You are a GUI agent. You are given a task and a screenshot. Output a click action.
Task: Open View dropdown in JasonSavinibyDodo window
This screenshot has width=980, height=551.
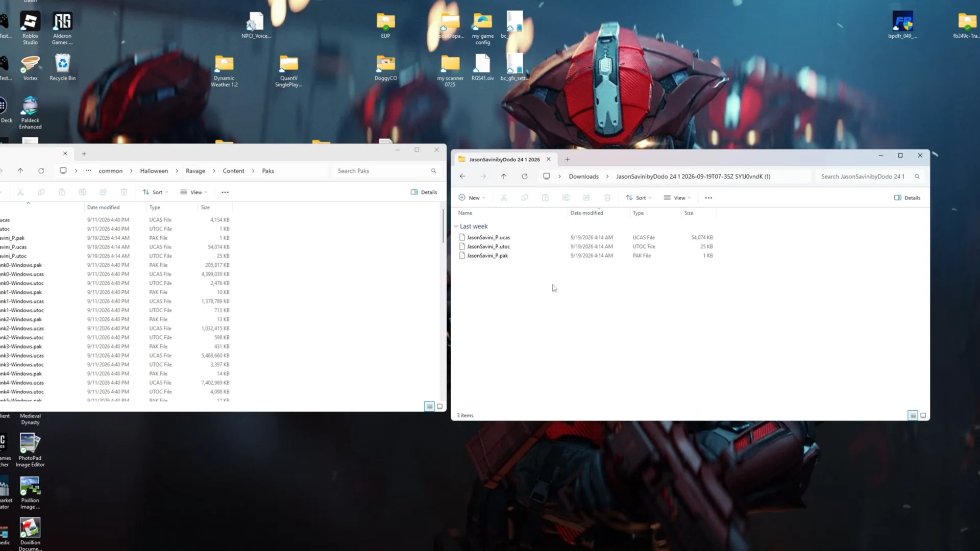pos(677,198)
